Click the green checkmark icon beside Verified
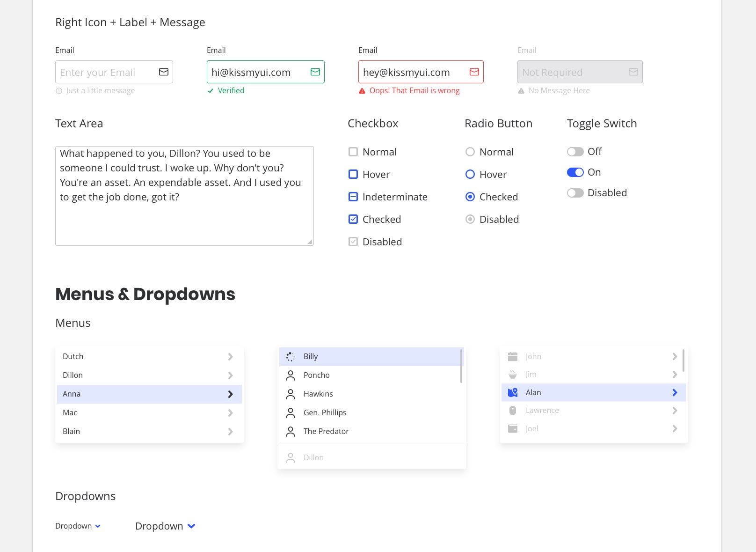756x552 pixels. click(x=211, y=91)
